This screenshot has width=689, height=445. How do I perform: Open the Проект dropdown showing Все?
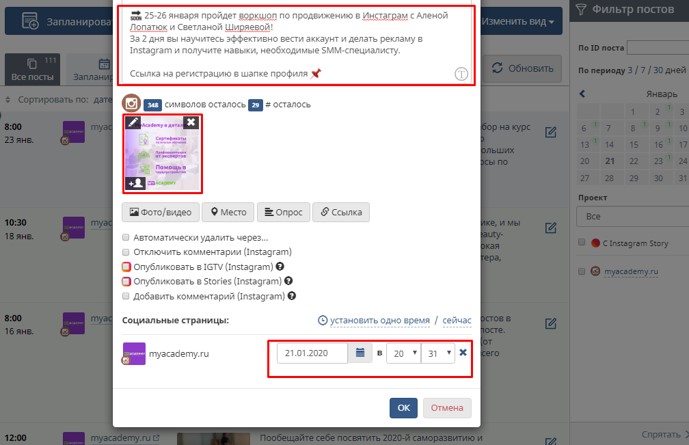632,216
